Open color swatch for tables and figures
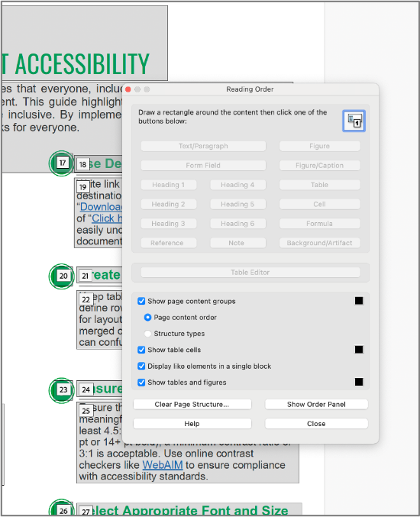Screen dimensions: 420x517 (x=359, y=382)
